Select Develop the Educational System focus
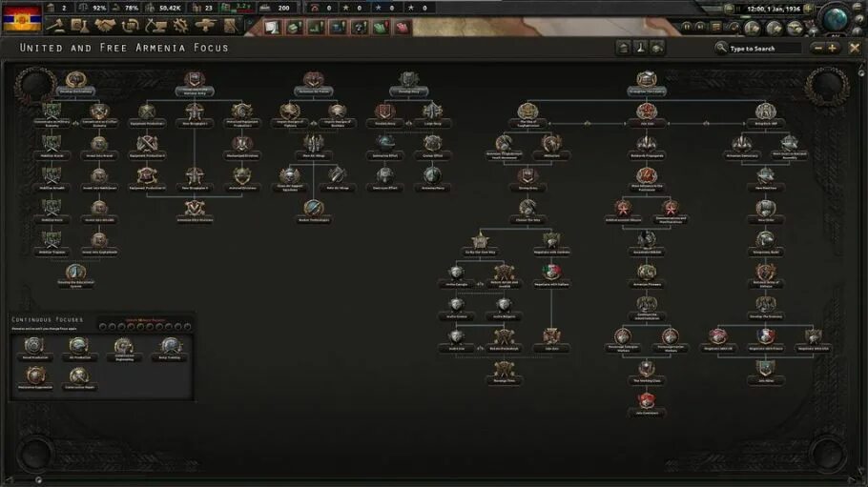 coord(76,275)
